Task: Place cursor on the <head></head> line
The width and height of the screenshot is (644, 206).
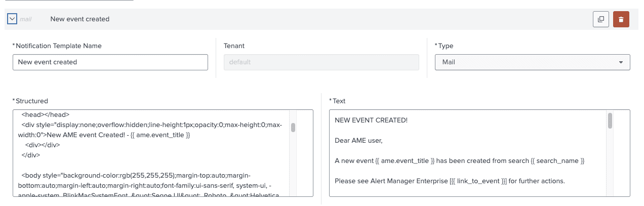Action: click(46, 115)
